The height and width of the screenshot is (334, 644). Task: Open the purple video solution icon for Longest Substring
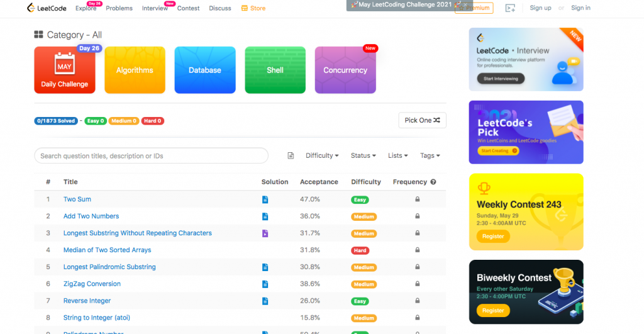click(x=265, y=233)
